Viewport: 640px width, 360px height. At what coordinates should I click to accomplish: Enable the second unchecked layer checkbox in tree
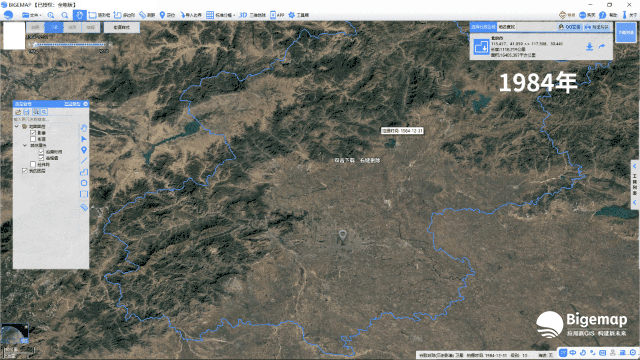[x=33, y=164]
